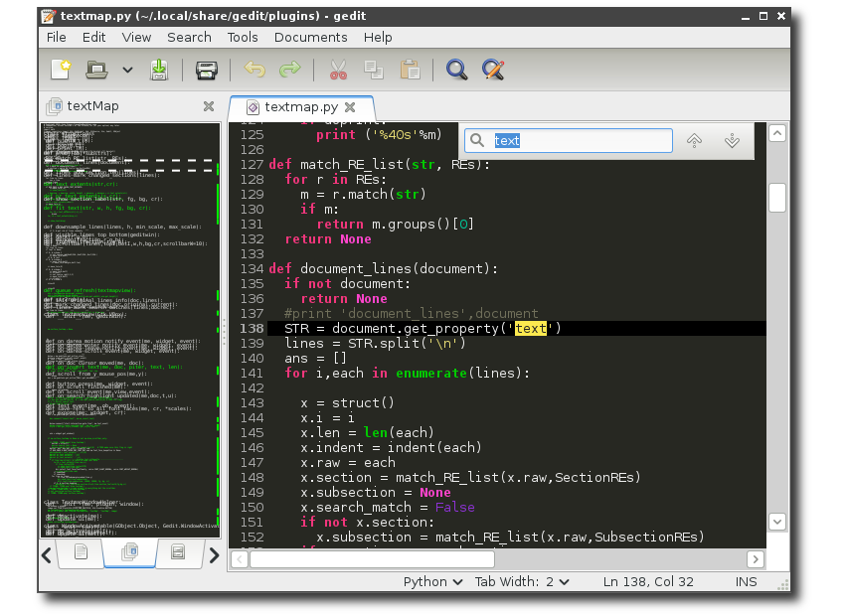This screenshot has width=845, height=616.
Task: Jump to next search match arrow
Action: [x=733, y=141]
